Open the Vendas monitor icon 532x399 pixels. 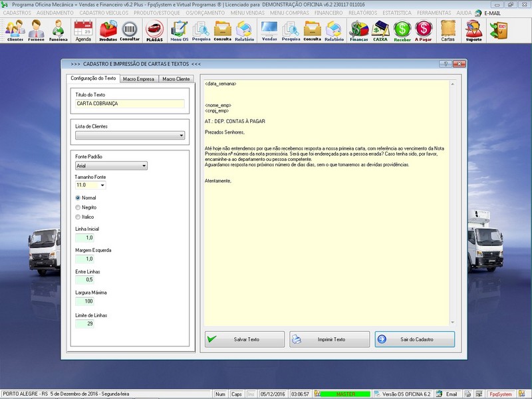269,31
